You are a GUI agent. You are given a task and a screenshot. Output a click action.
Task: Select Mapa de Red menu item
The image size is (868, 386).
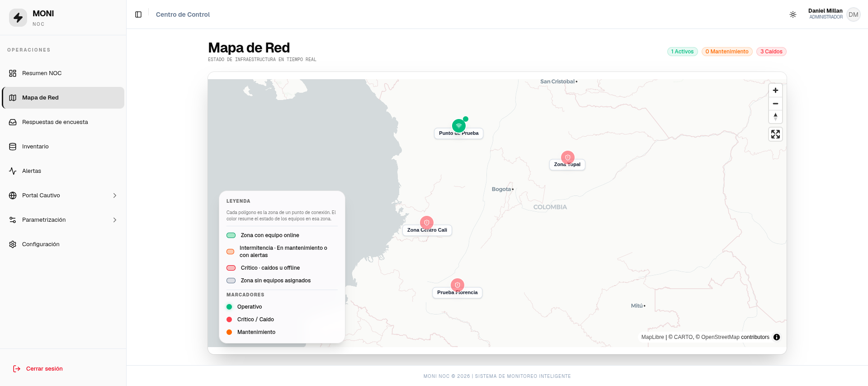tap(63, 98)
